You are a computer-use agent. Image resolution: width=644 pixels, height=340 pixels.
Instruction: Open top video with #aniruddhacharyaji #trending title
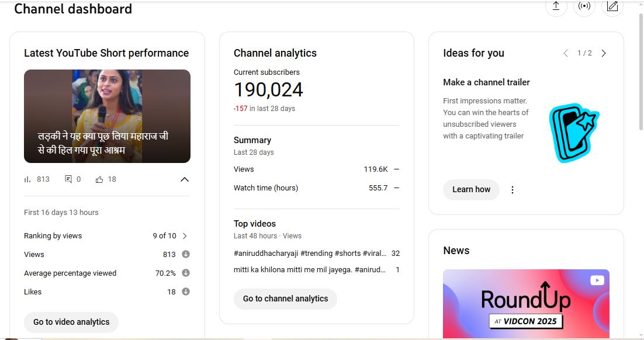310,254
